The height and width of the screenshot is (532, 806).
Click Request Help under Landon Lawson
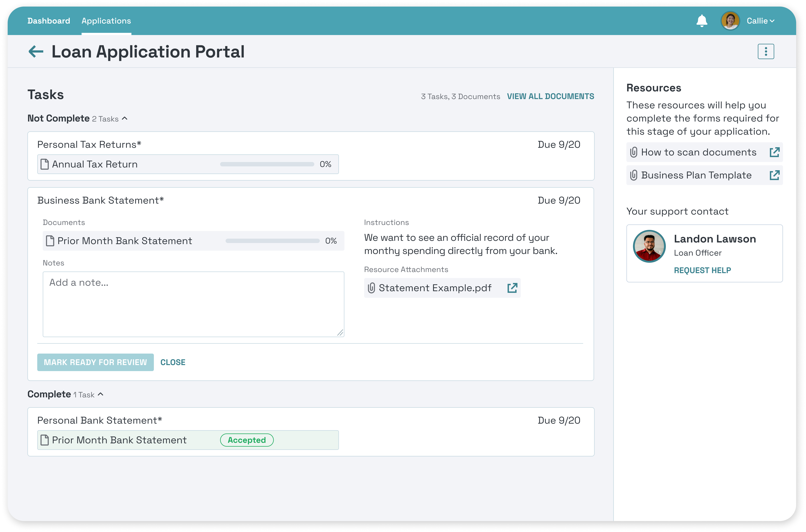[x=702, y=270]
